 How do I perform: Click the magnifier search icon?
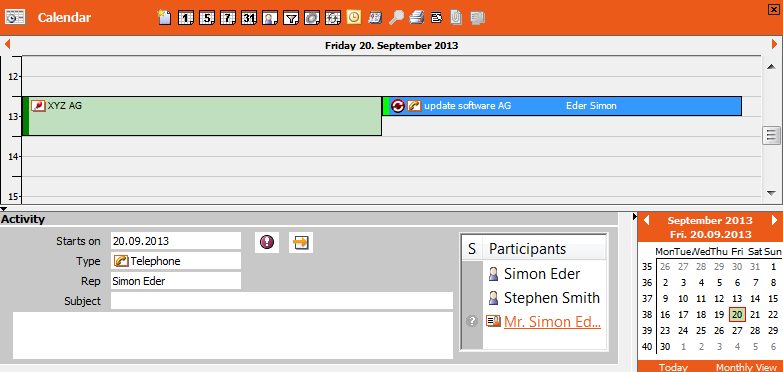(396, 18)
